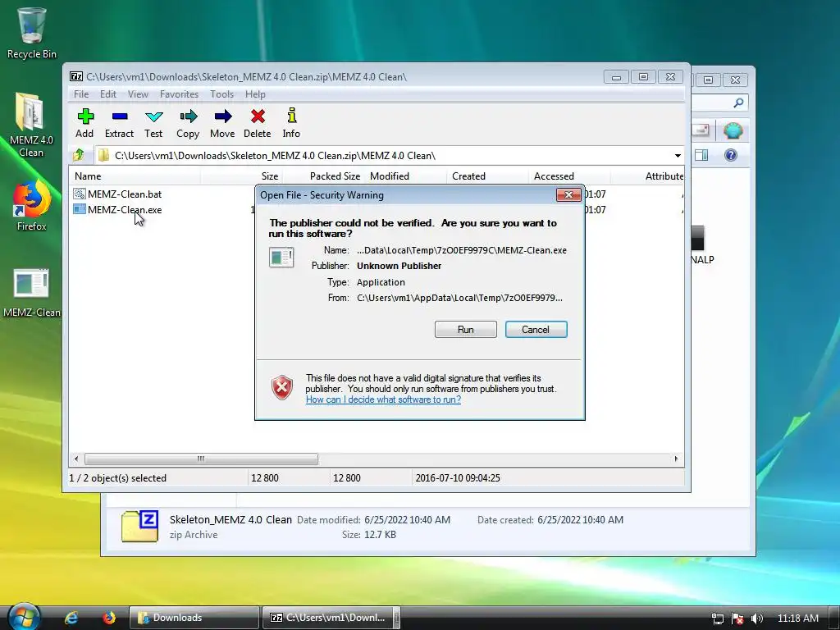Open the Favorites menu
The height and width of the screenshot is (630, 840).
pyautogui.click(x=179, y=94)
